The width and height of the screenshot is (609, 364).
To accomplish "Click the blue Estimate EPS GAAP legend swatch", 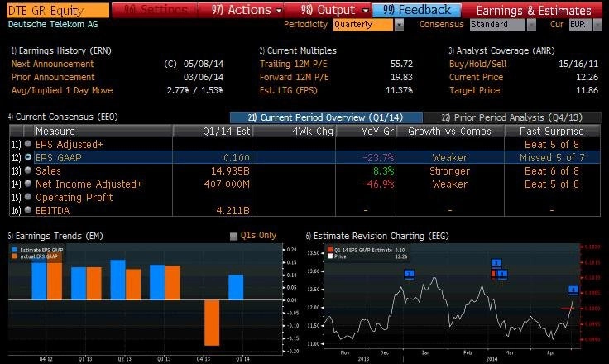I will [x=14, y=250].
